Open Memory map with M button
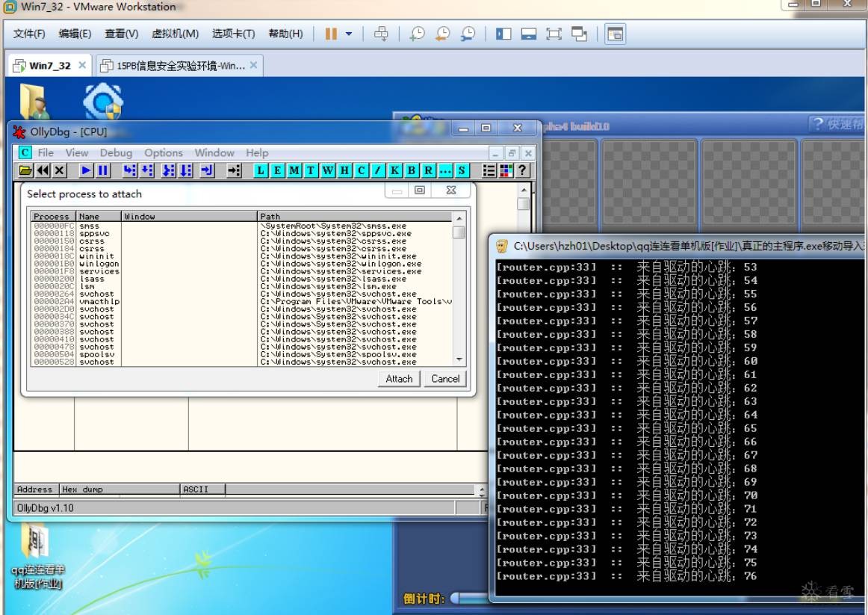 [294, 170]
